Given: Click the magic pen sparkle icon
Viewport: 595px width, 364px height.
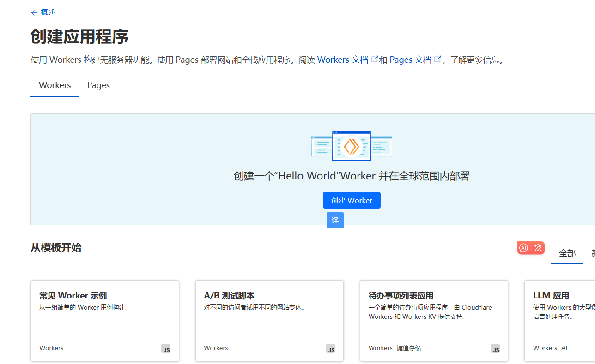Looking at the screenshot, I should (x=538, y=248).
